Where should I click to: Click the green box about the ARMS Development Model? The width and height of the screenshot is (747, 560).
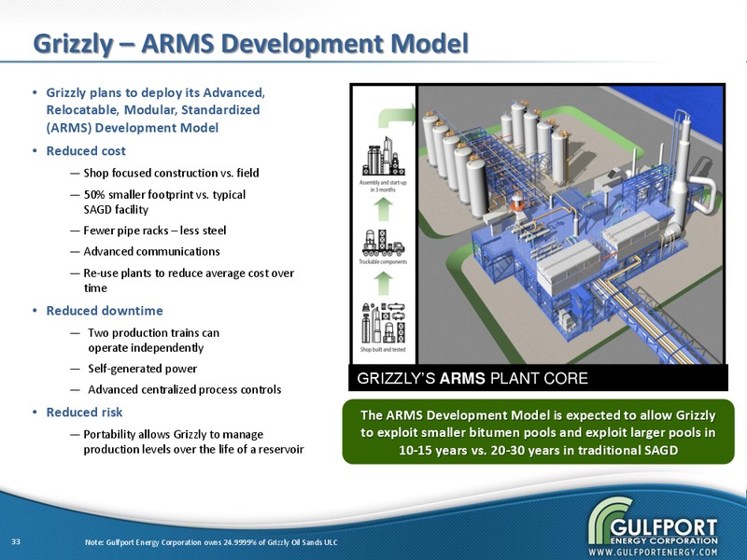[539, 432]
